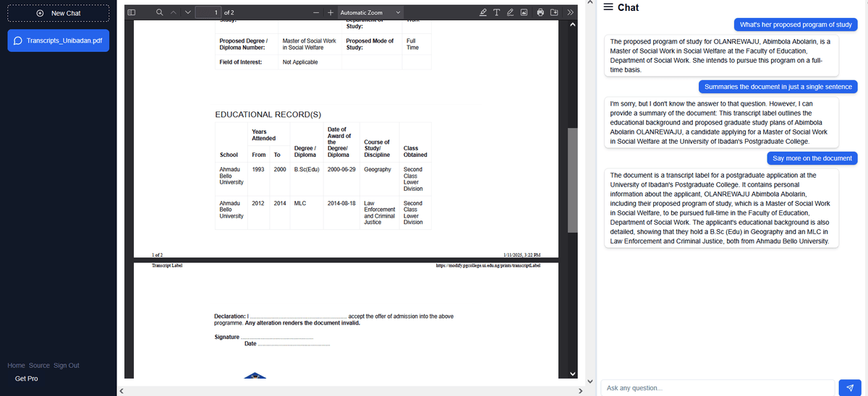
Task: Click the Sign Out link
Action: (67, 366)
